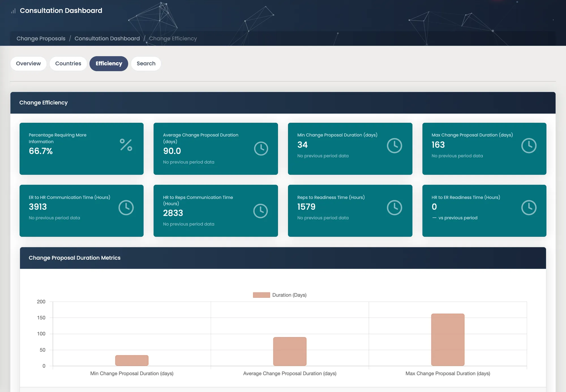Click the Change Efficiency breadcrumb item

coord(173,38)
